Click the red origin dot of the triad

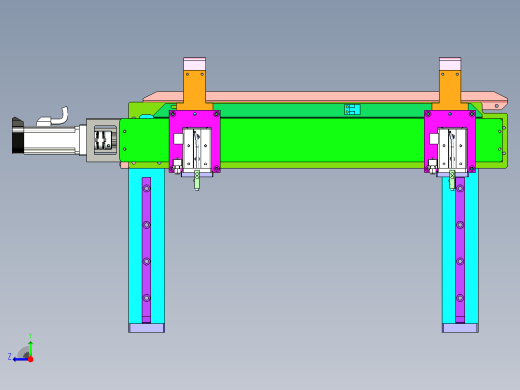[x=31, y=359]
